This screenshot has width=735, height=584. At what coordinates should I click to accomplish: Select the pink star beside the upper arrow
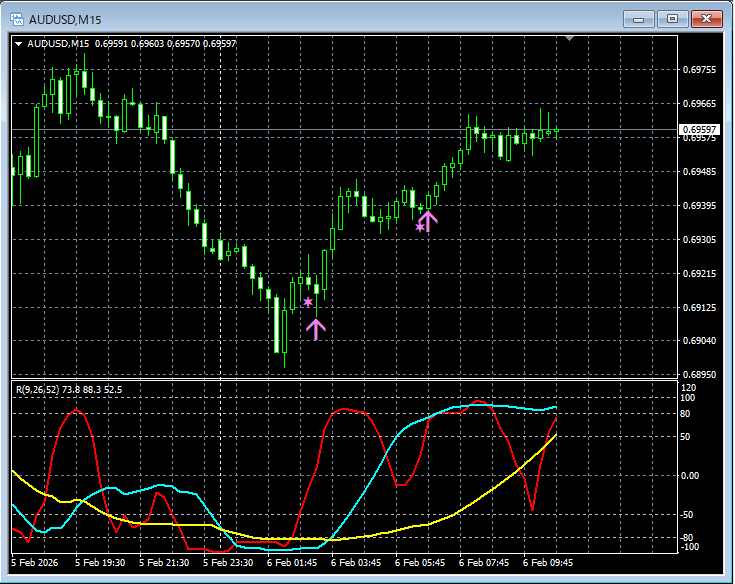[419, 227]
